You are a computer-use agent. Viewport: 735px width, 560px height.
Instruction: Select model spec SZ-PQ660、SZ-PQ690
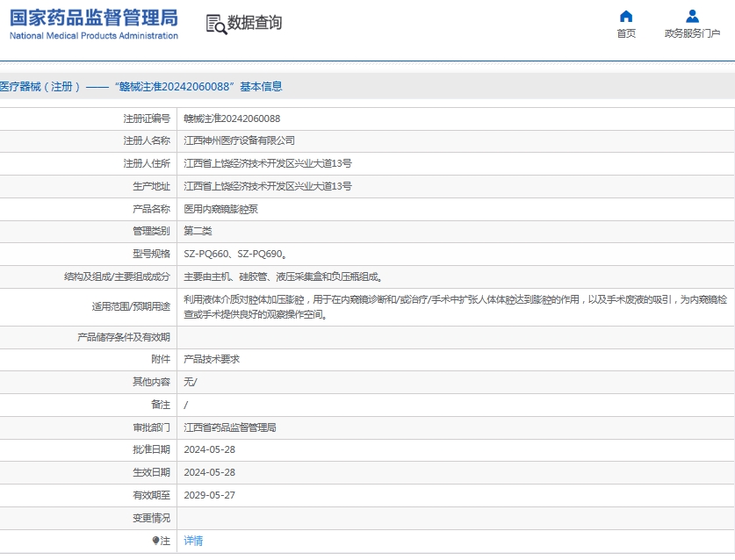click(x=234, y=254)
